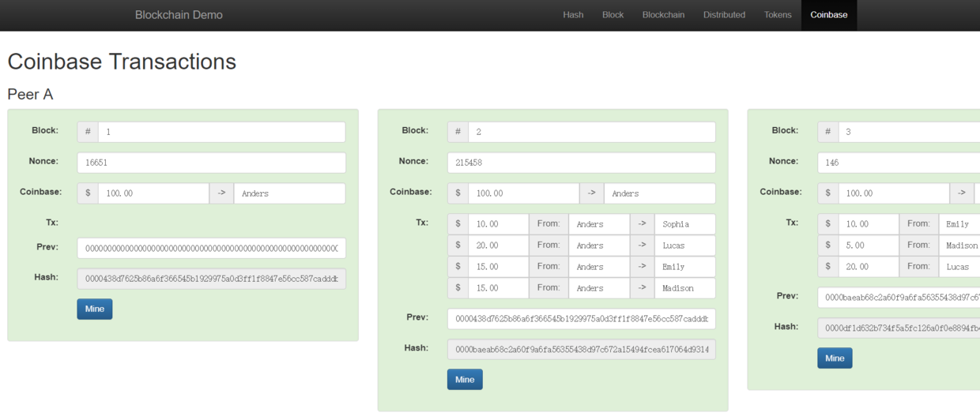Edit block 3 tx amount 10.00
This screenshot has width=980, height=420.
(869, 224)
